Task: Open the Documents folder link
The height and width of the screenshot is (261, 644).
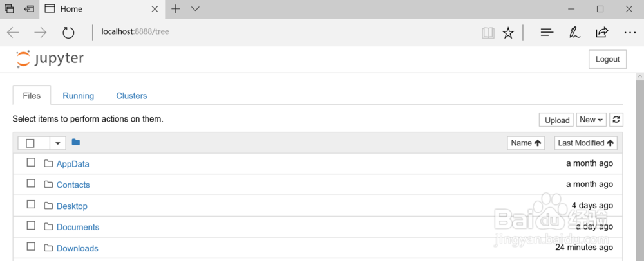Action: (77, 227)
